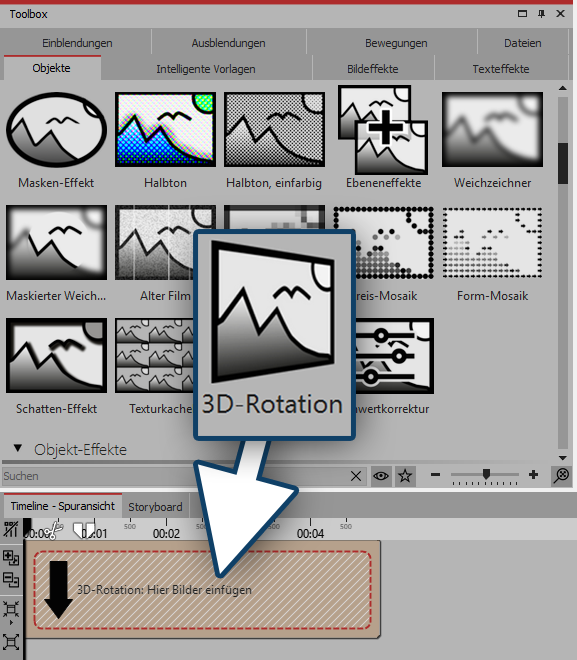Choose the Alter Film effect
The image size is (577, 660).
click(154, 242)
